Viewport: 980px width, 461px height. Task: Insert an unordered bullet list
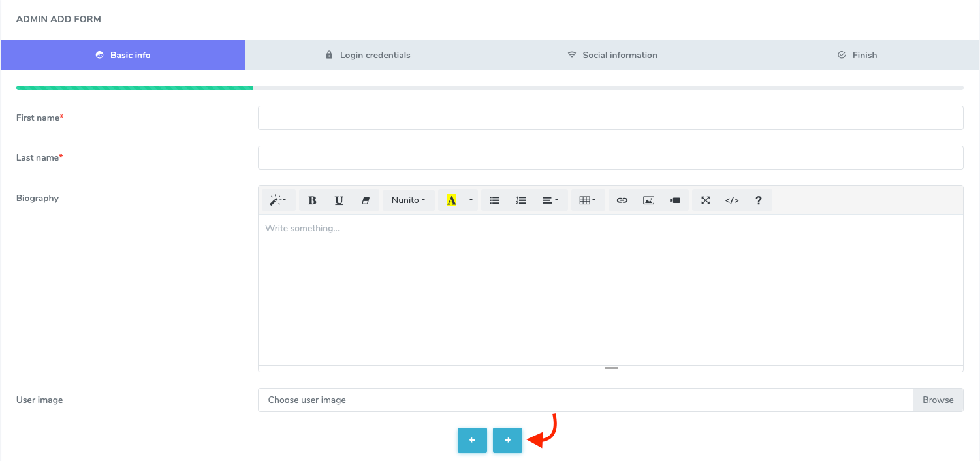tap(494, 200)
